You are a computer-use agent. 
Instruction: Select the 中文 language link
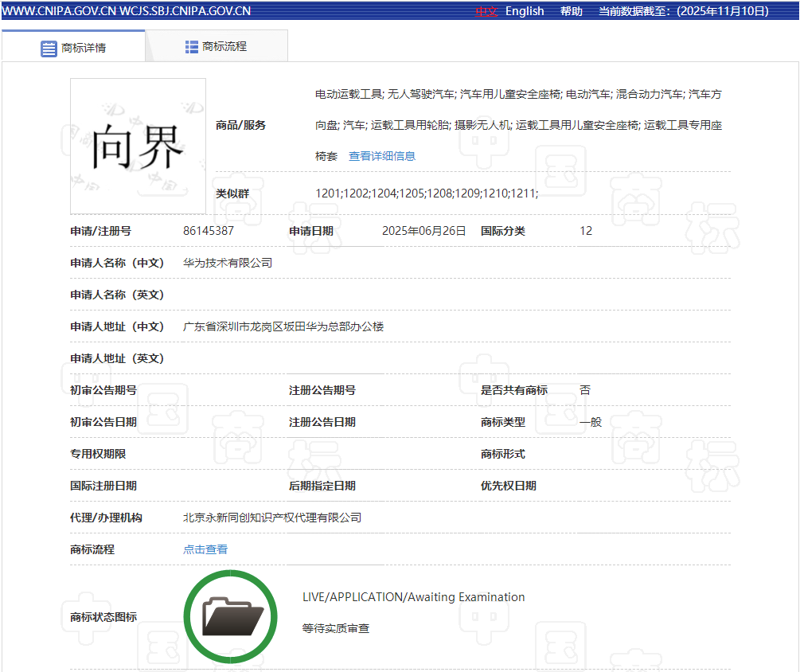[x=486, y=11]
